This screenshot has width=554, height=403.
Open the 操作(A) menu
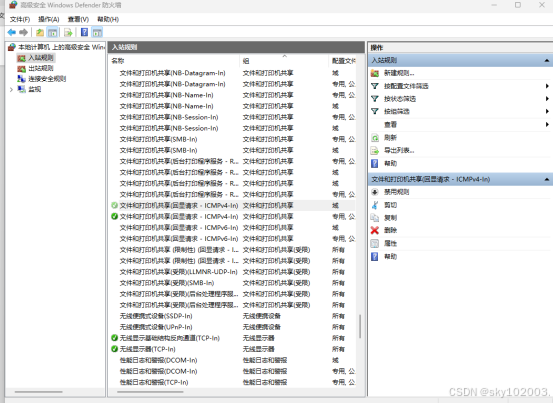click(49, 19)
